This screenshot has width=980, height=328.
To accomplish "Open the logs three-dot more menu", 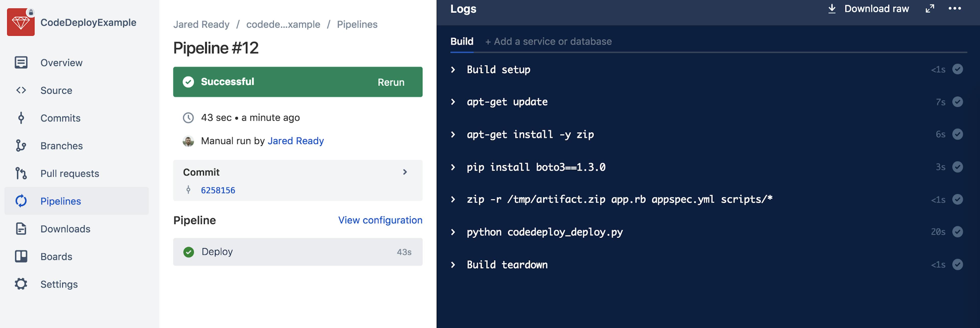I will click(954, 8).
